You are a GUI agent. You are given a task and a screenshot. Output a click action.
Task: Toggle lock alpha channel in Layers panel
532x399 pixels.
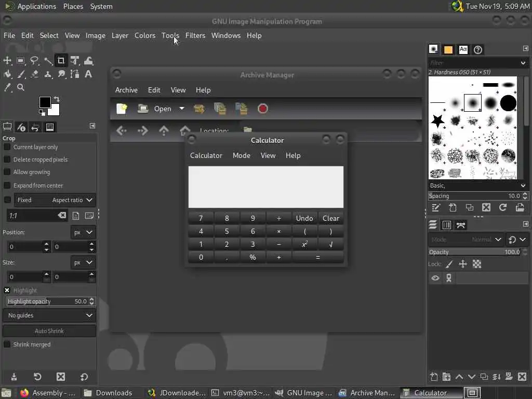click(x=477, y=264)
